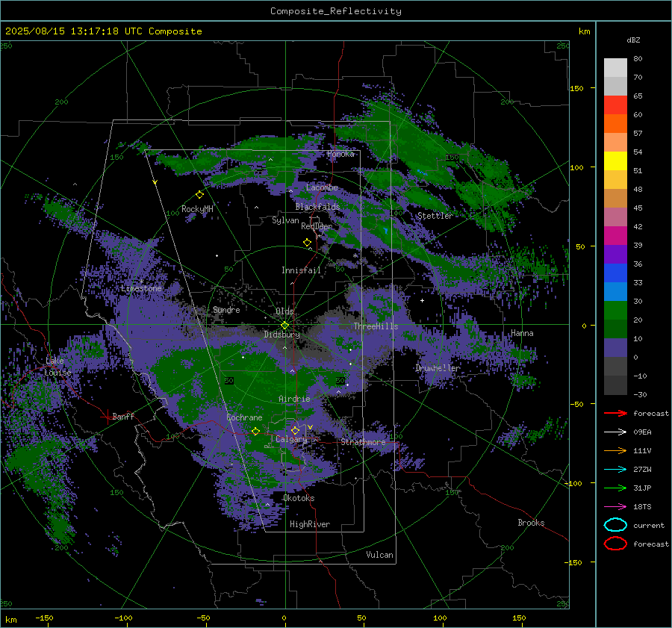Select the bright green 20-30 dBZ swatch
The width and height of the screenshot is (672, 628).
[615, 311]
